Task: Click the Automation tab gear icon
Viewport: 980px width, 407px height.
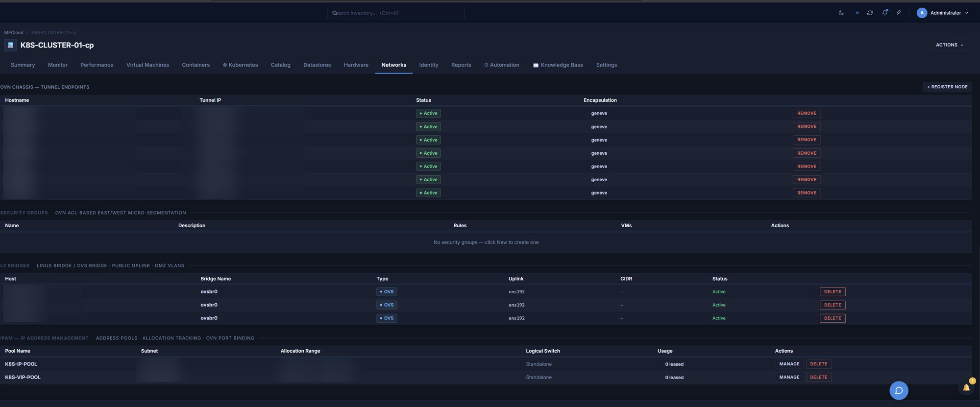Action: [x=486, y=65]
